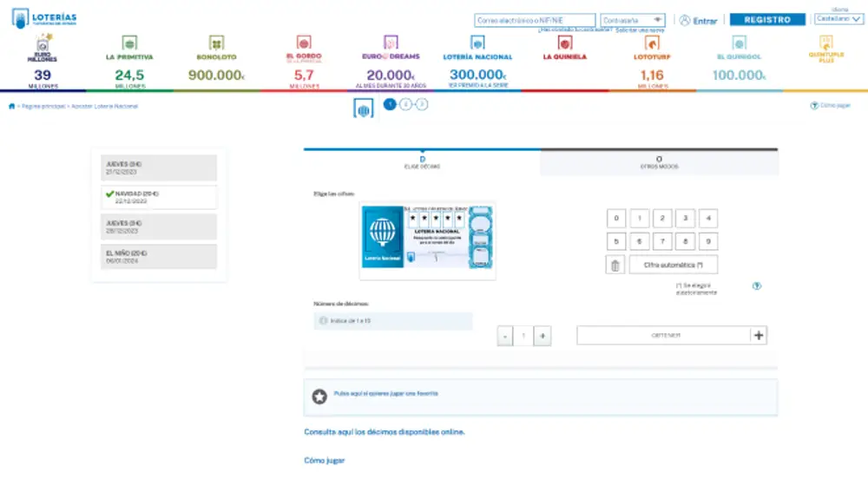Click the REGISTRO button
Viewport: 868px width, 492px height.
[x=767, y=19]
